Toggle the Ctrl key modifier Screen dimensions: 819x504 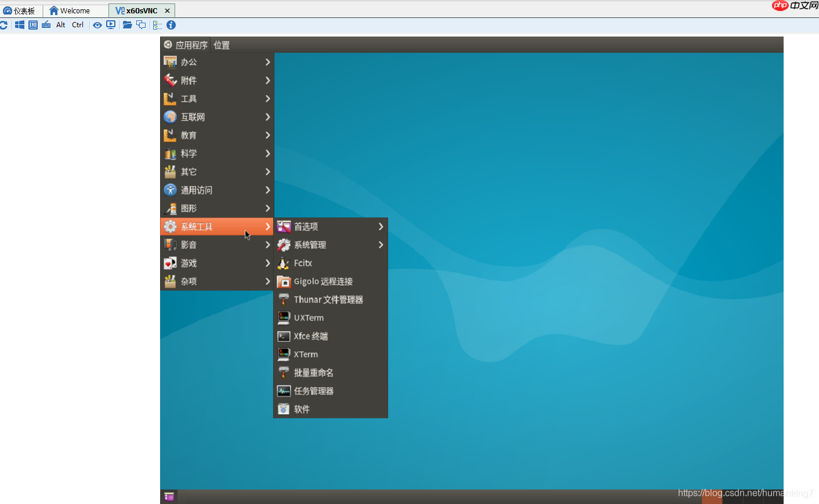(x=77, y=25)
